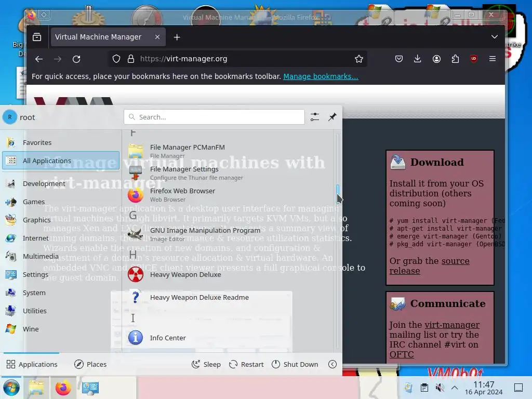Click the Restart button

point(246,364)
